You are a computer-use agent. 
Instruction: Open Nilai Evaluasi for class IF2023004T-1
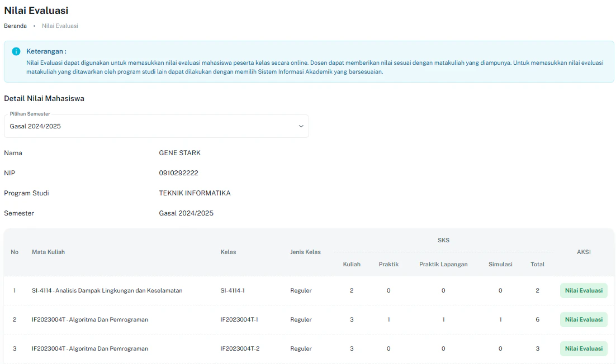click(x=584, y=320)
